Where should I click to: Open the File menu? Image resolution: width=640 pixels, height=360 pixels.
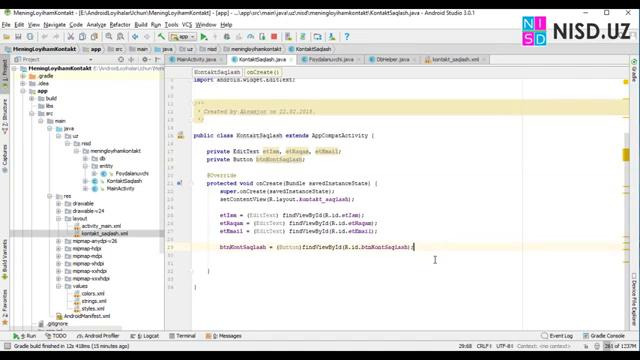pos(6,25)
